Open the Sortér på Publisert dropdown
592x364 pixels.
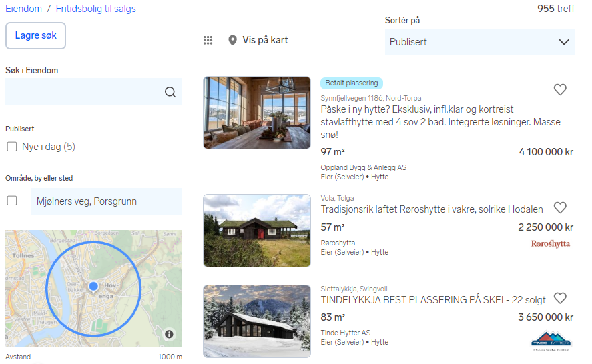[x=479, y=42]
